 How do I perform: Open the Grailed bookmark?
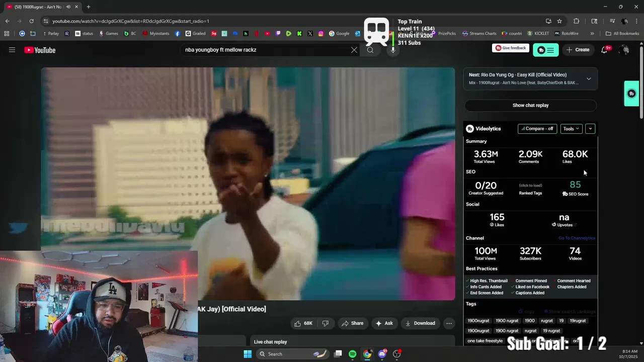tap(195, 34)
